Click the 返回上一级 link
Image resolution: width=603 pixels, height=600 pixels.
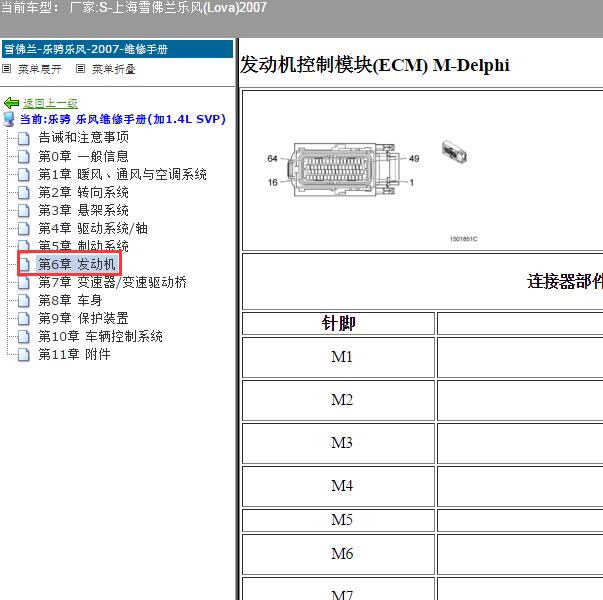coord(50,103)
